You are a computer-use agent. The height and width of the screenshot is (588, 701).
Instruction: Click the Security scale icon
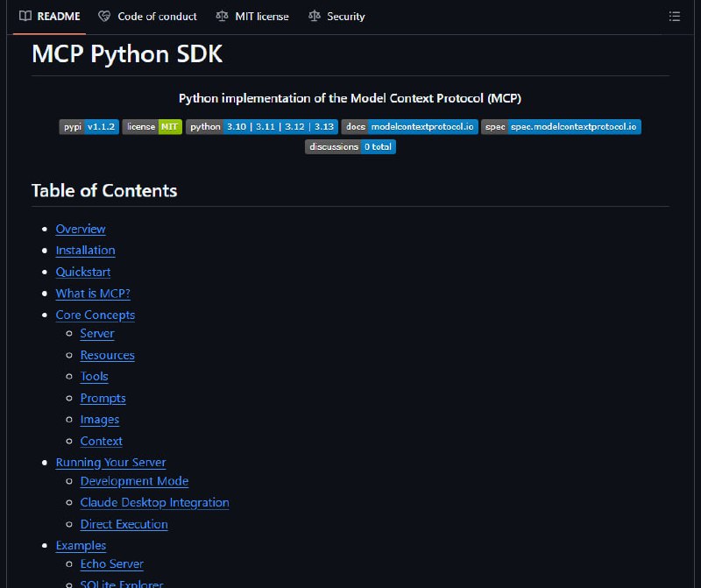pos(315,16)
